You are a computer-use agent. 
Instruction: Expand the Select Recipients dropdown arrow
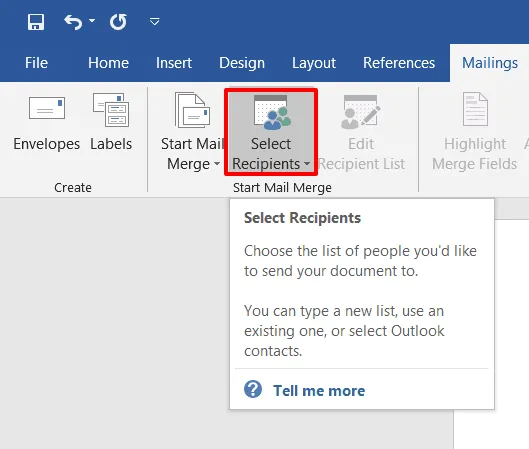tap(307, 164)
